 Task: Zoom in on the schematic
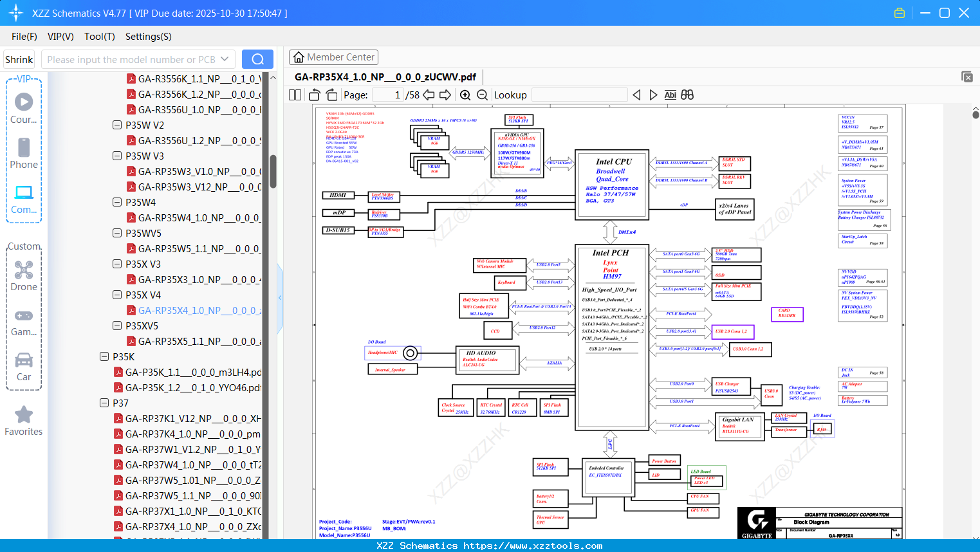(x=465, y=95)
